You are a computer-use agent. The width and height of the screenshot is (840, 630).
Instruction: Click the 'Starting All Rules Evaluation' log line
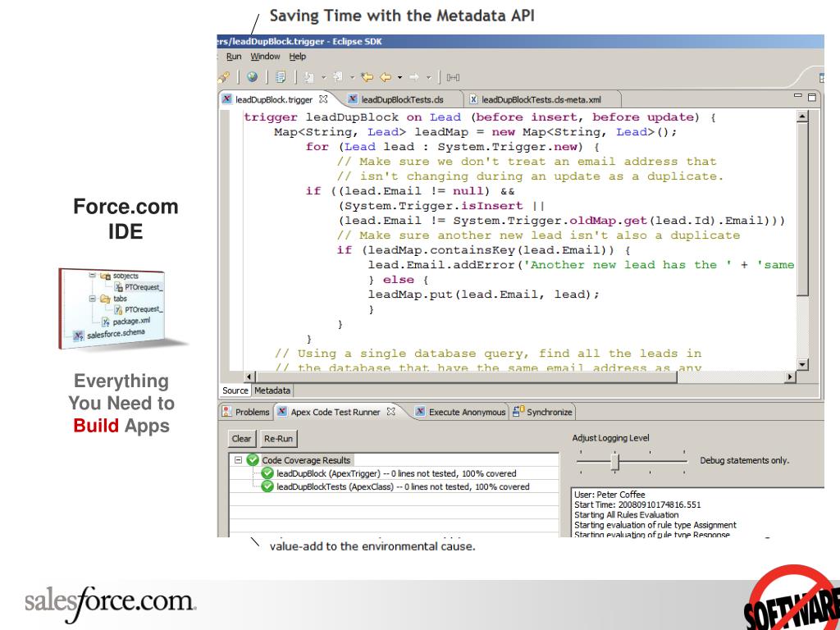626,515
